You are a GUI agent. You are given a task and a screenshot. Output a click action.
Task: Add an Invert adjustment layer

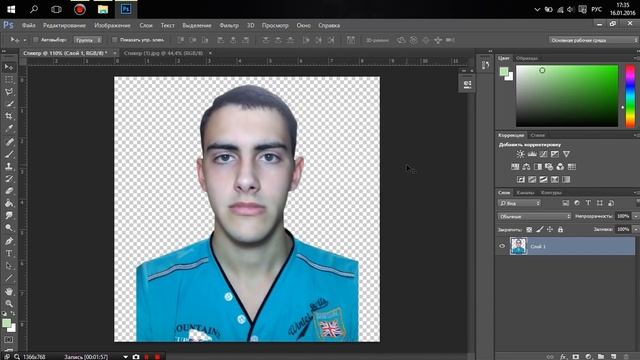tap(521, 179)
